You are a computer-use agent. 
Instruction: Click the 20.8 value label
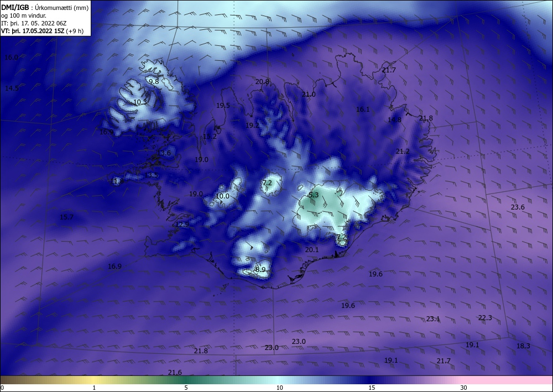point(262,81)
